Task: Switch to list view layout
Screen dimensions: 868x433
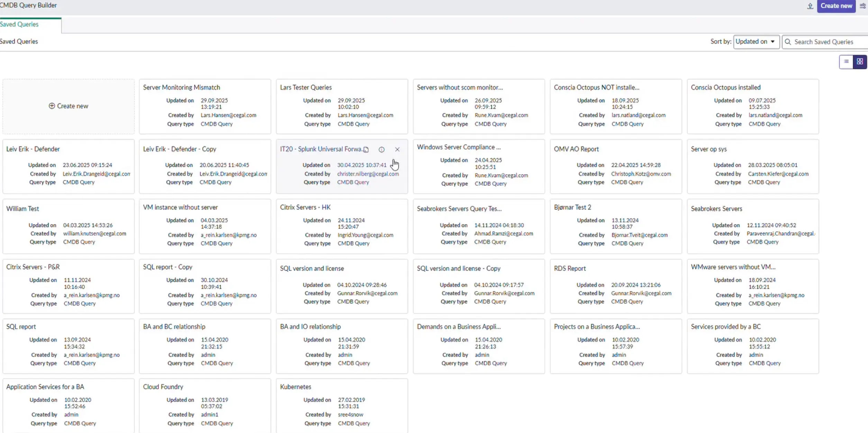Action: coord(846,62)
